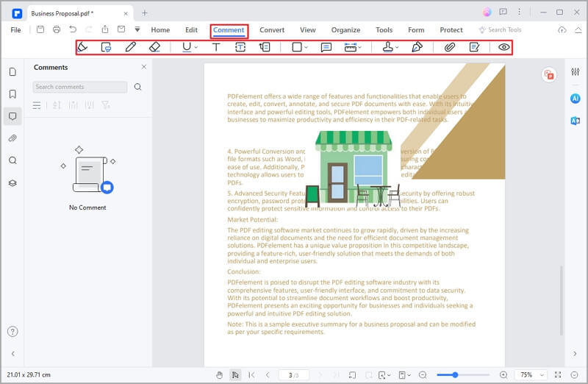The height and width of the screenshot is (384, 588).
Task: Toggle hide comments eye icon
Action: [504, 47]
